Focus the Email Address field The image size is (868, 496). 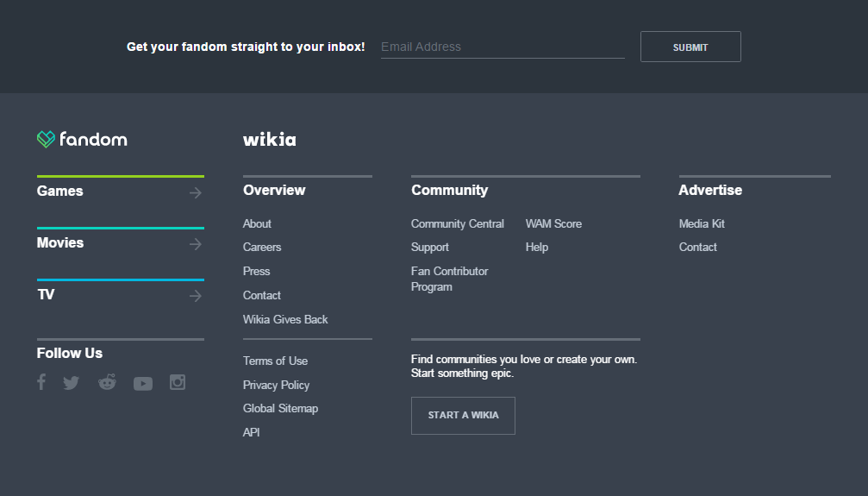click(503, 47)
